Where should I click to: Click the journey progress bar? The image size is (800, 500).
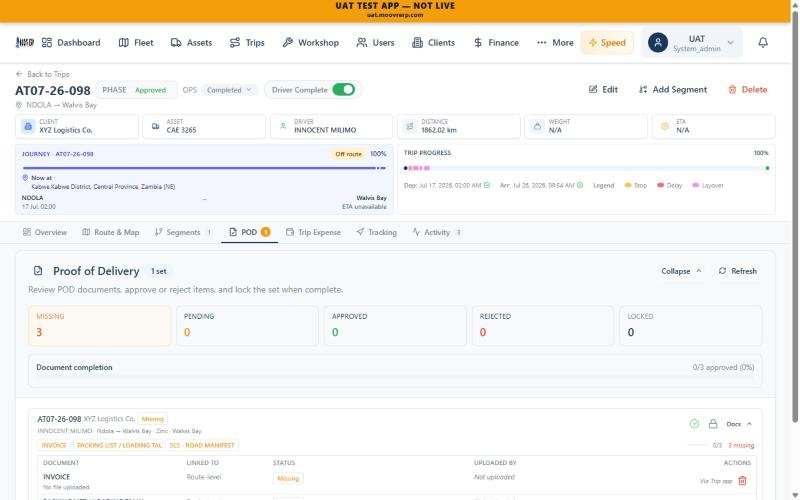tap(204, 168)
